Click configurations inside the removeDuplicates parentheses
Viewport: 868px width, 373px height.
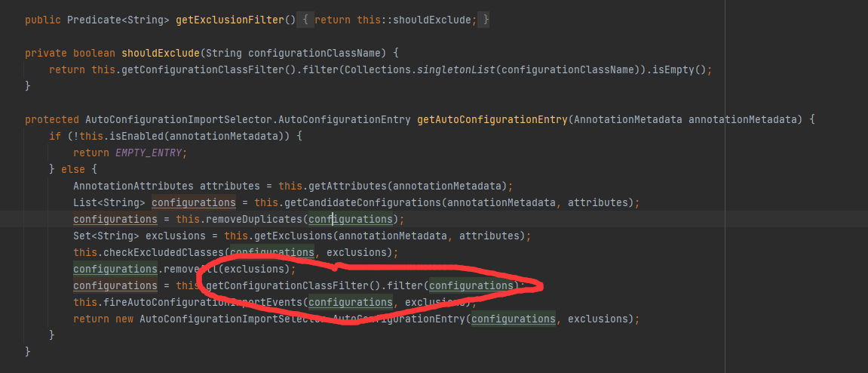(x=350, y=220)
